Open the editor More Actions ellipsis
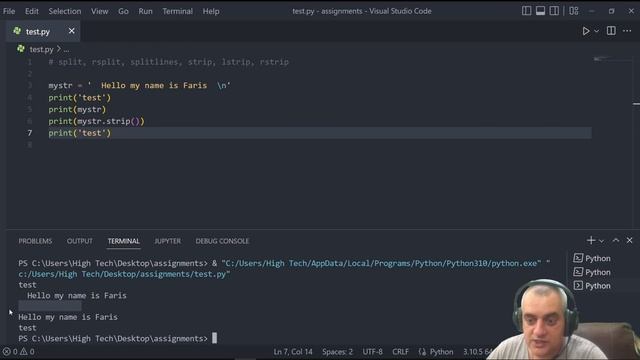Screen dimensions: 640x360 tap(627, 31)
